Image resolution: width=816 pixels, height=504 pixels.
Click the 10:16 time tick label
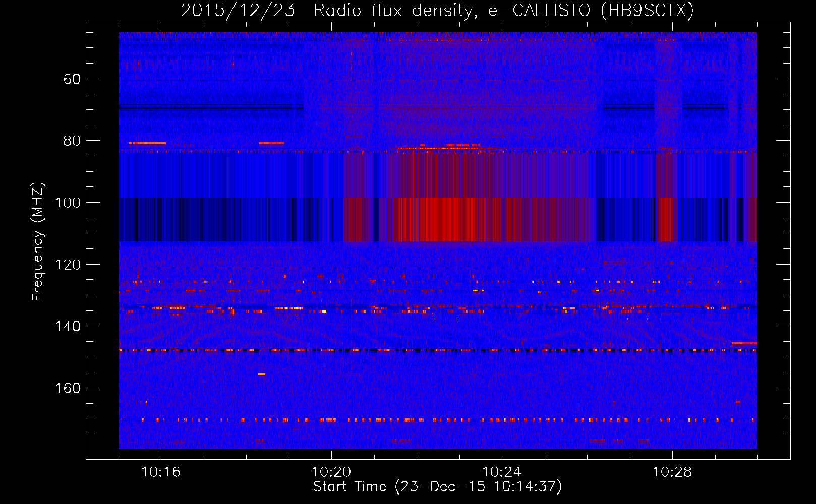[161, 472]
